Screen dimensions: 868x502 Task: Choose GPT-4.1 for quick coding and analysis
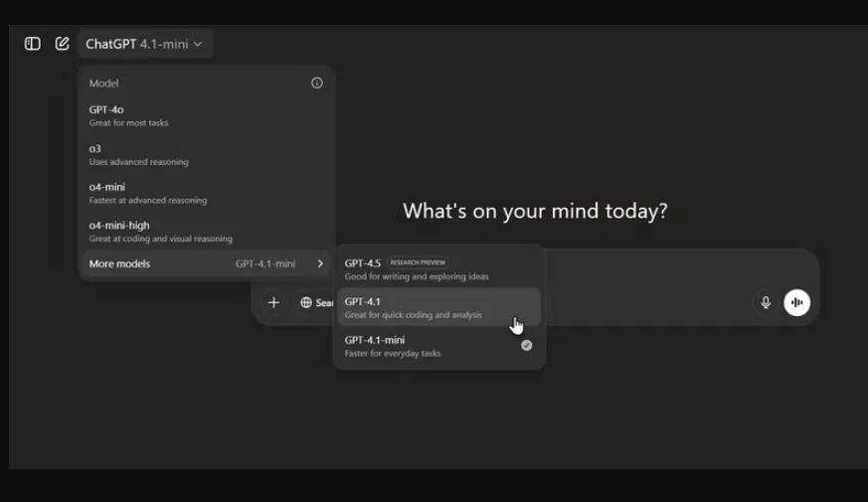click(x=438, y=307)
